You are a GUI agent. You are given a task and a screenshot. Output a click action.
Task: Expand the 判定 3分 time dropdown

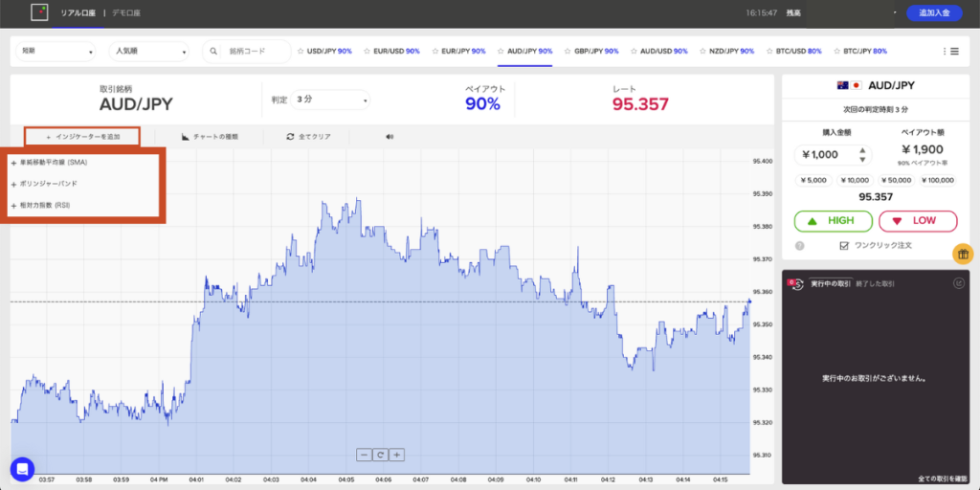331,99
